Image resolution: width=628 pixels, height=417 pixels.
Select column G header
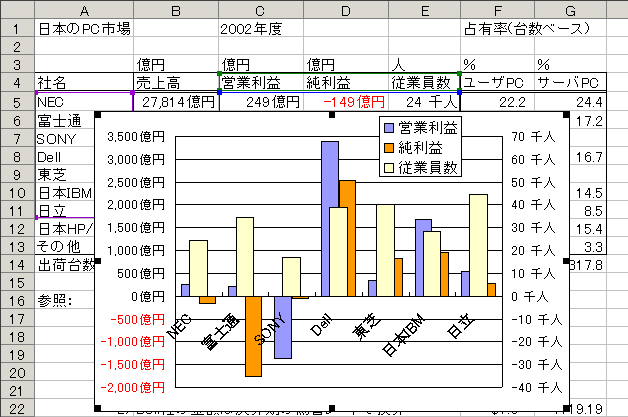click(570, 9)
